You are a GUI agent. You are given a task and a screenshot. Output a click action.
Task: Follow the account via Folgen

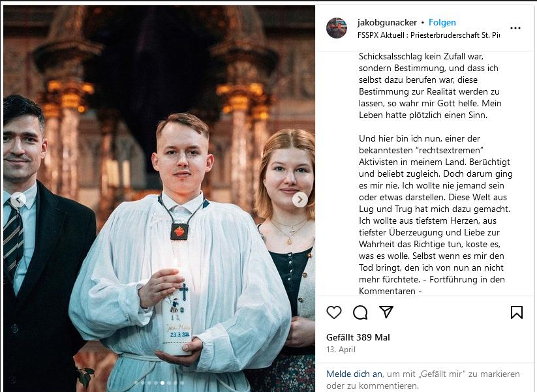(x=442, y=23)
